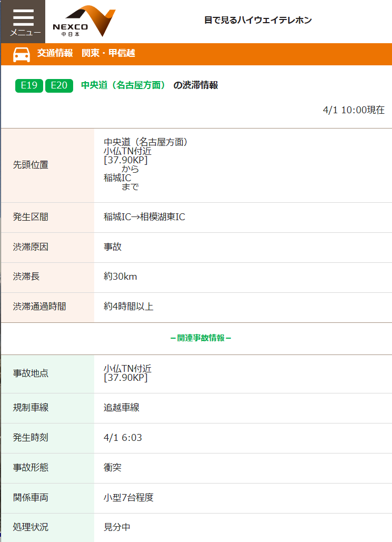
Task: Click the 発生時刻 row label
Action: [x=31, y=438]
